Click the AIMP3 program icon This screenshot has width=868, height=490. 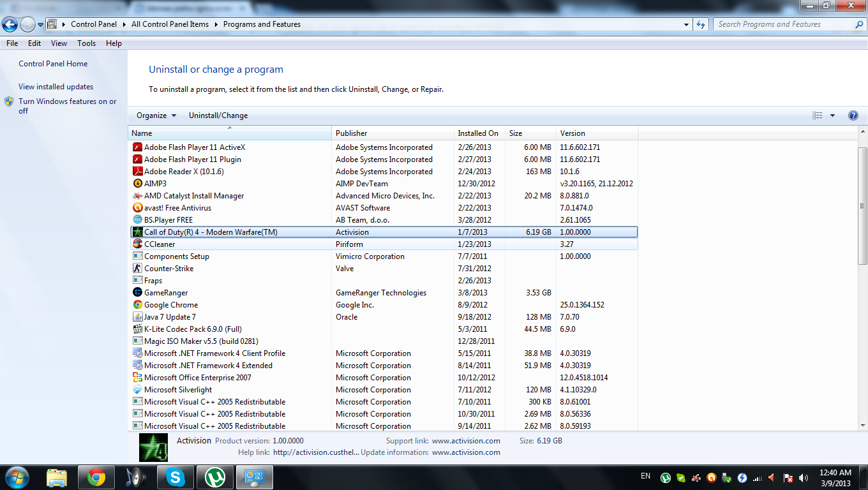tap(137, 184)
